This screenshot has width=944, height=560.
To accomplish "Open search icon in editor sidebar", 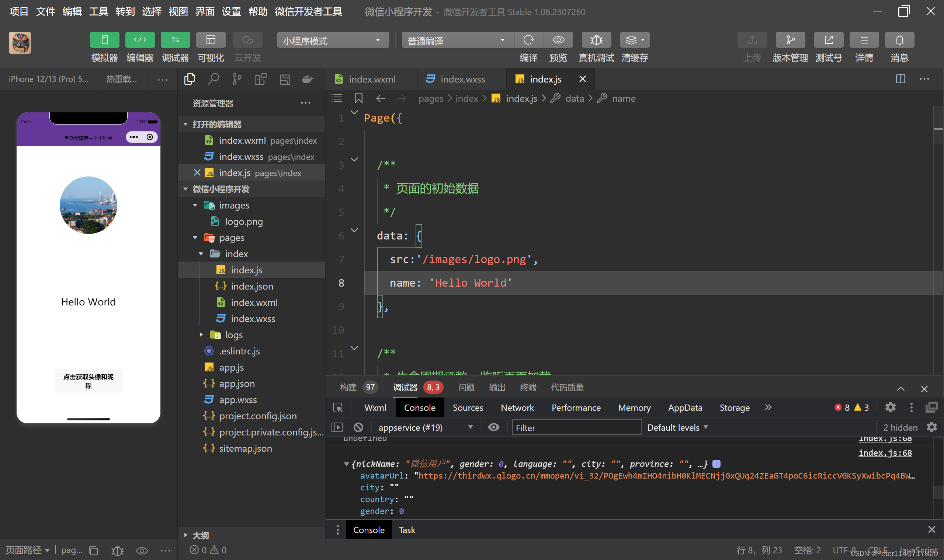I will click(214, 79).
